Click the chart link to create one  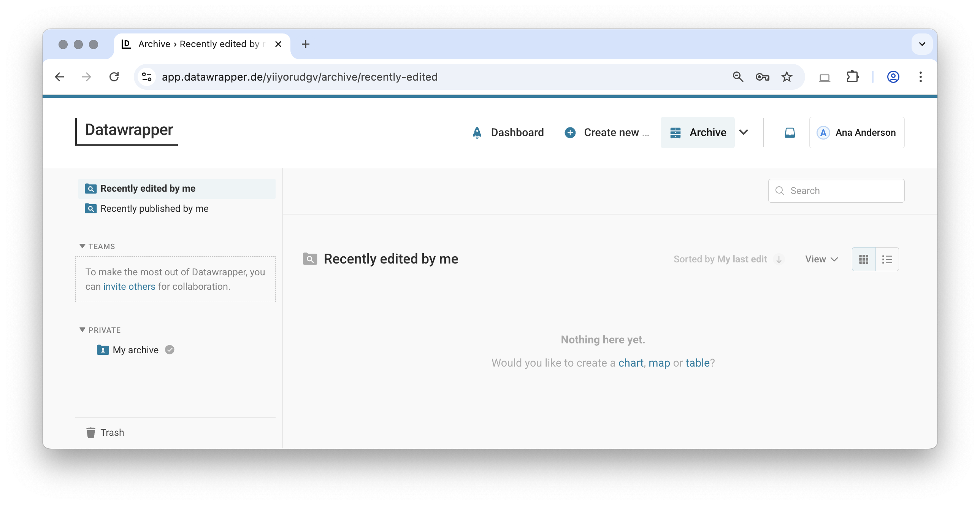tap(630, 363)
